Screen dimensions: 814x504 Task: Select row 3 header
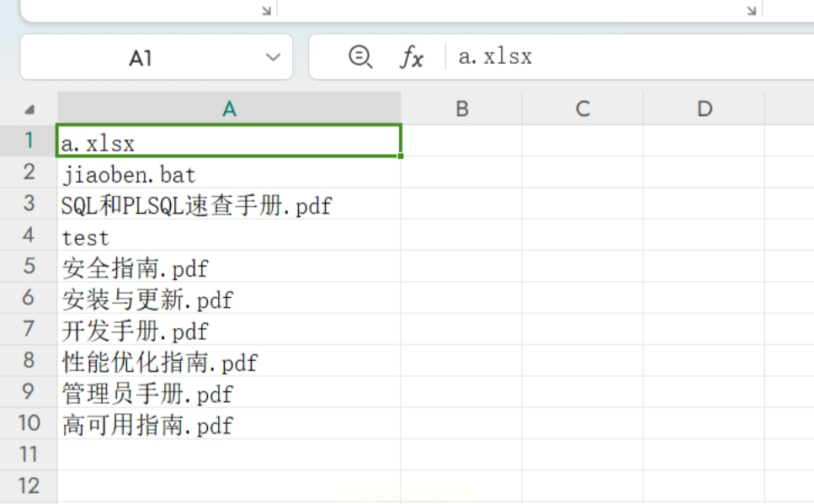click(29, 203)
